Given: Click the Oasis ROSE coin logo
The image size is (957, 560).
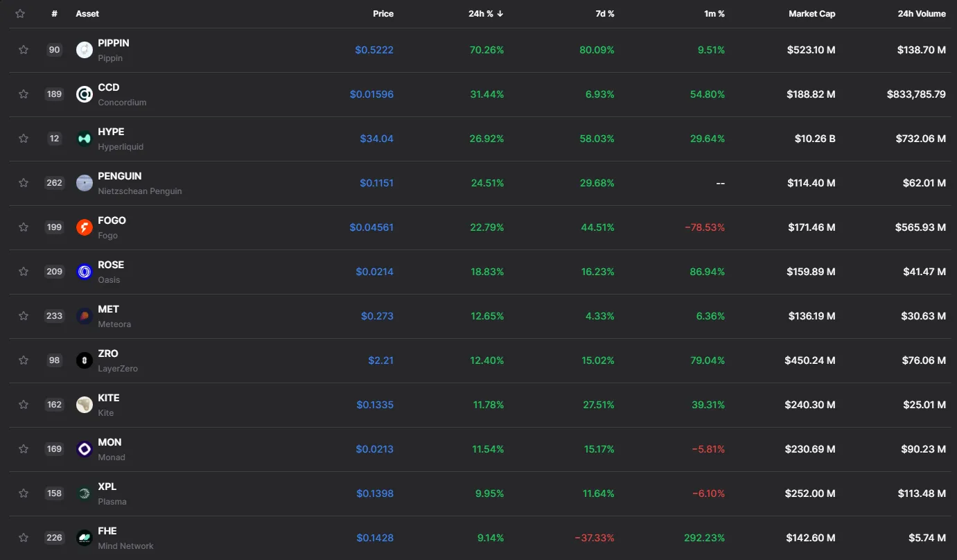Looking at the screenshot, I should [x=85, y=271].
